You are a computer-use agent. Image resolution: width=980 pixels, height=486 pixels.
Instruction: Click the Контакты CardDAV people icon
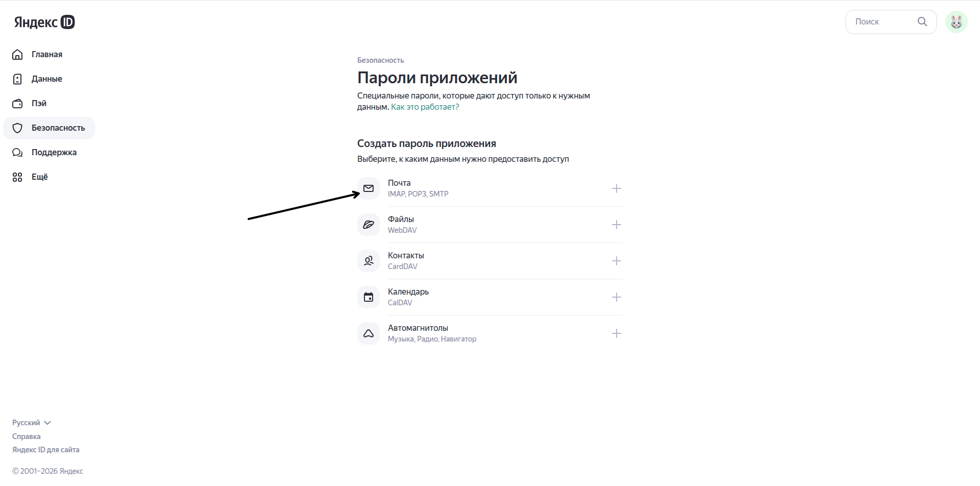click(x=368, y=261)
